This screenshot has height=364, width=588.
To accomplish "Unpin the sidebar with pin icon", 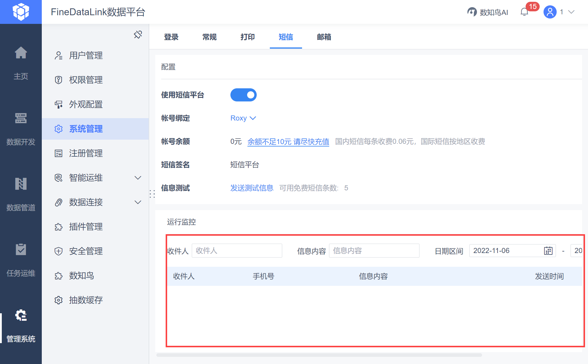I will [x=138, y=35].
